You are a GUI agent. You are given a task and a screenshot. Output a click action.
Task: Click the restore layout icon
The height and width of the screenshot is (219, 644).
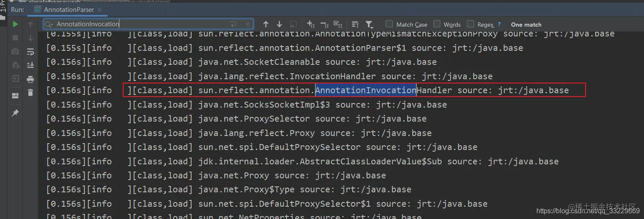pos(15,95)
